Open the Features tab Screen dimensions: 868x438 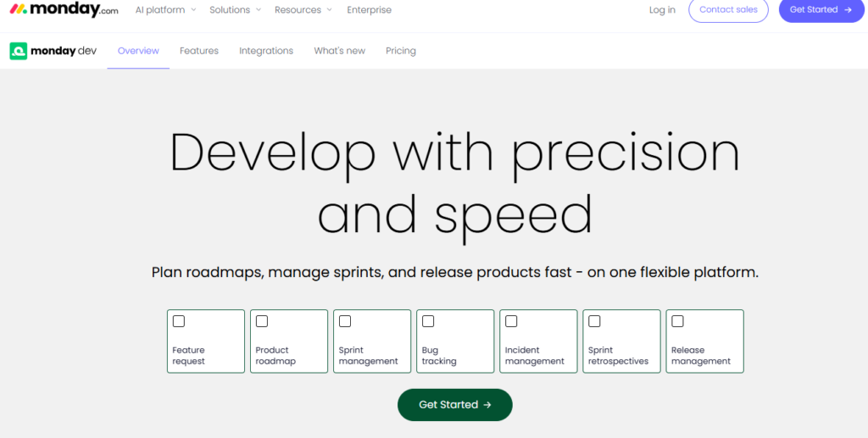[x=199, y=51]
